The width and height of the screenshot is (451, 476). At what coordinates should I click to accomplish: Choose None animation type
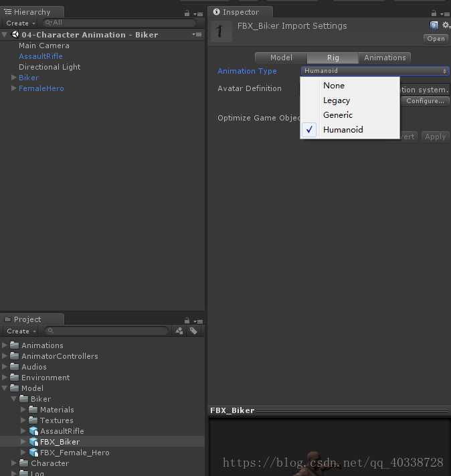pyautogui.click(x=350, y=86)
